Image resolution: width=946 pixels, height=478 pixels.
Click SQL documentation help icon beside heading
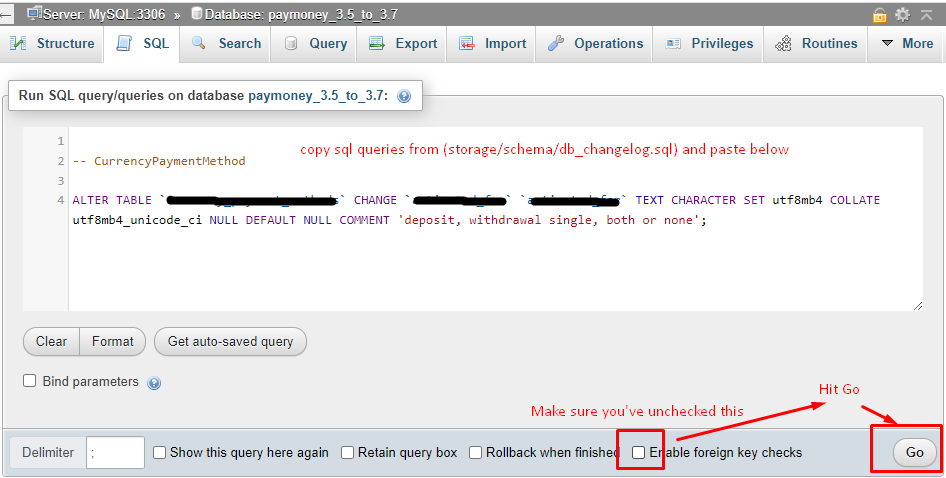point(404,97)
